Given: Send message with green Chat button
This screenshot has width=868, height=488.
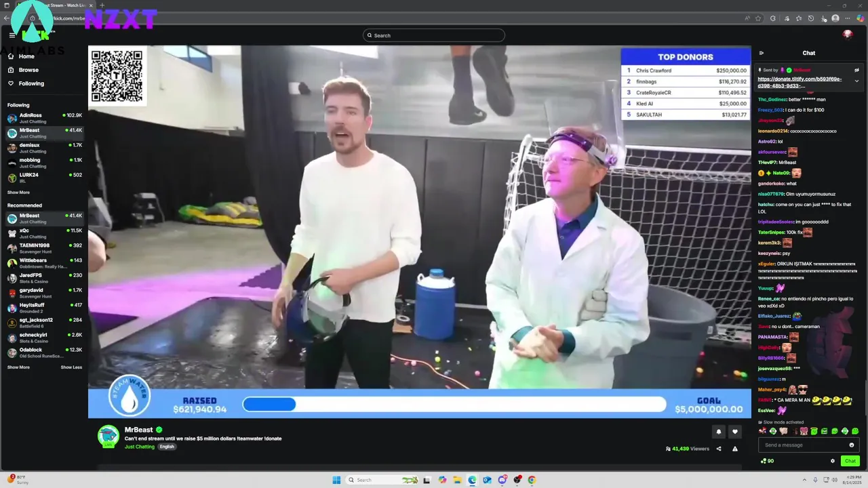Looking at the screenshot, I should click(x=850, y=461).
